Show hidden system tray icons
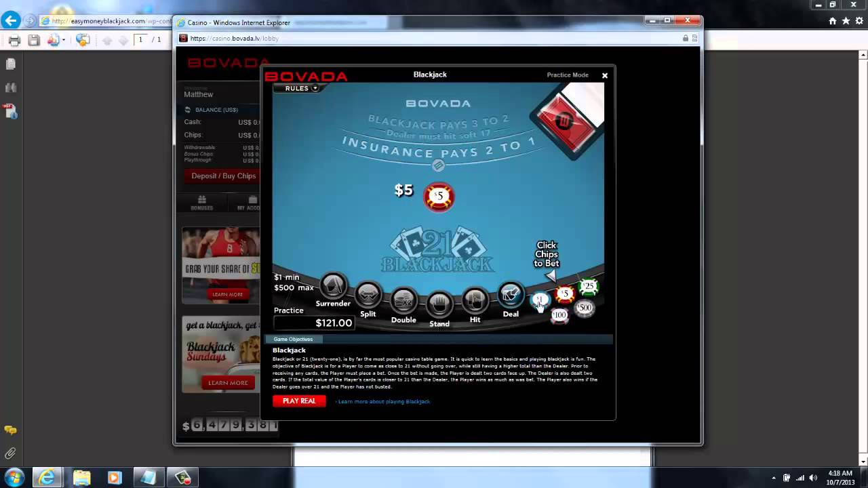 coord(774,478)
